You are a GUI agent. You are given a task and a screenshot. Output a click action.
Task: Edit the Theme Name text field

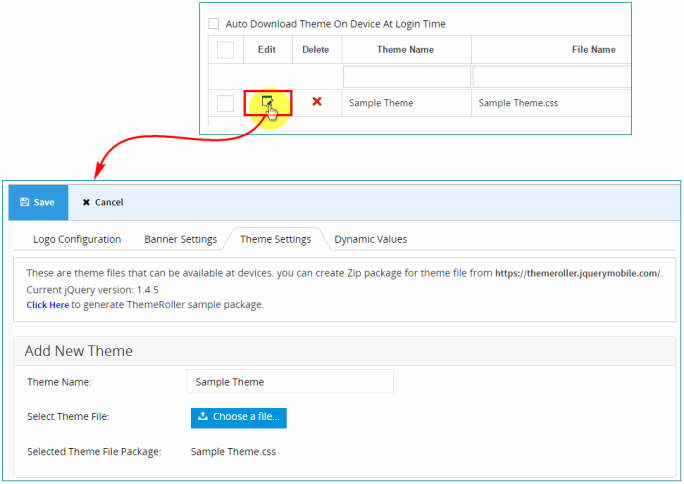pos(290,382)
